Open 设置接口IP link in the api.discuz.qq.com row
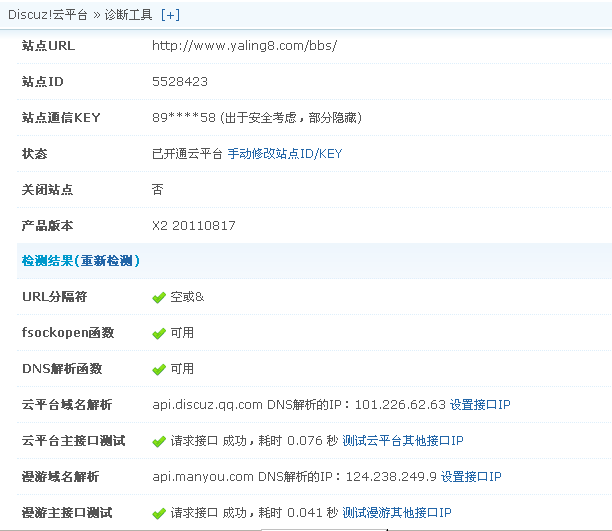 (x=480, y=404)
